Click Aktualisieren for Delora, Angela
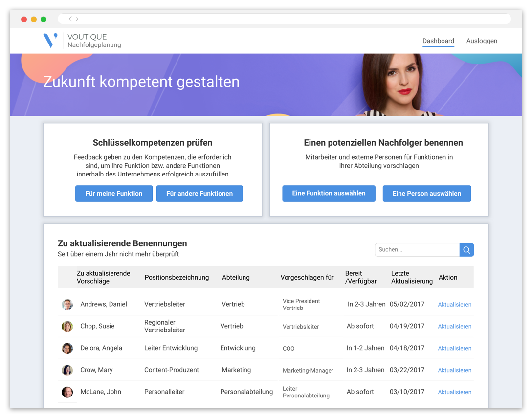Viewport: 532px width, 418px height. 454,349
